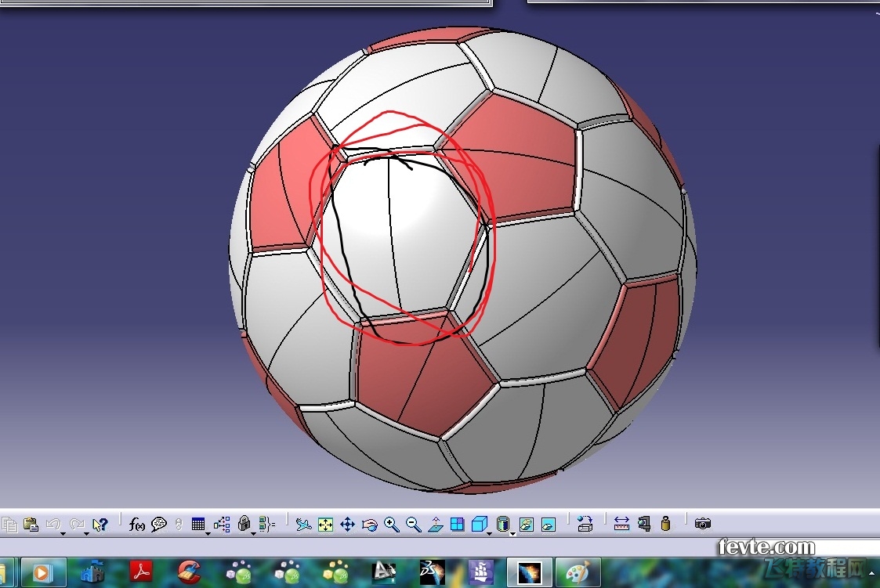Activate the What's This help cursor
Image resolution: width=880 pixels, height=588 pixels.
pos(100,525)
